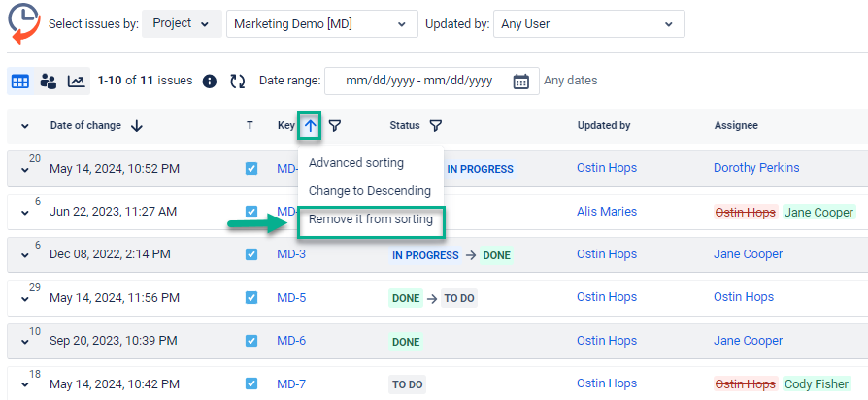The image size is (868, 400).
Task: Refresh the issues list
Action: (x=237, y=82)
